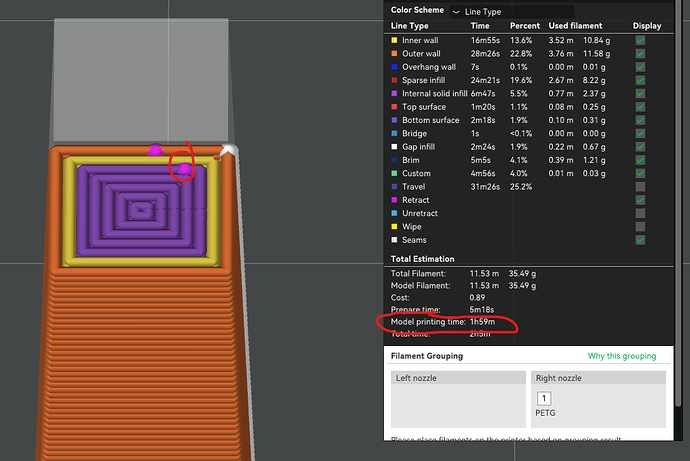Click the white seam marker at corner
This screenshot has height=461, width=690.
pos(229,151)
